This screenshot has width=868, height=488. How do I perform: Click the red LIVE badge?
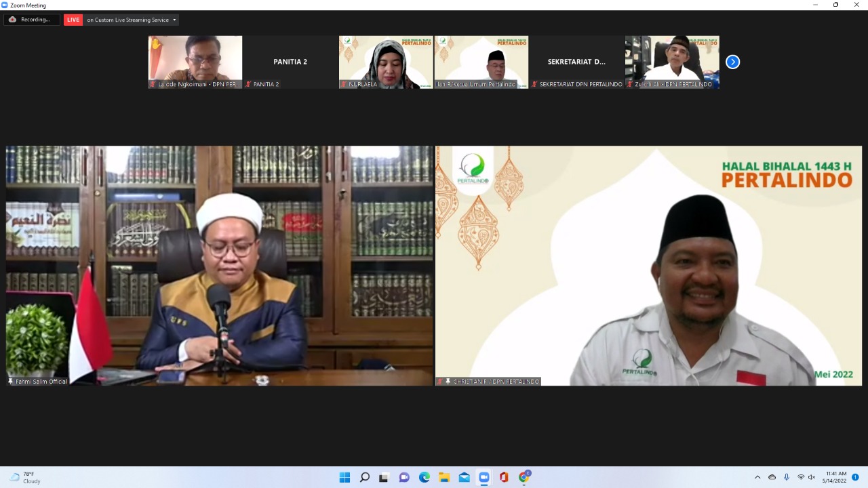coord(73,20)
